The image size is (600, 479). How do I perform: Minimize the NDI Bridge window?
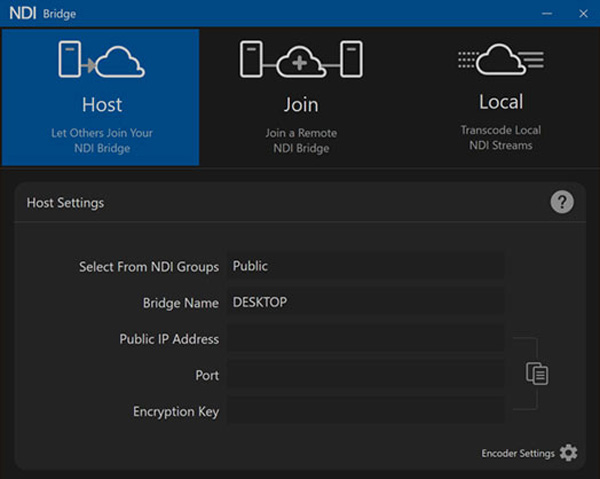coord(547,14)
